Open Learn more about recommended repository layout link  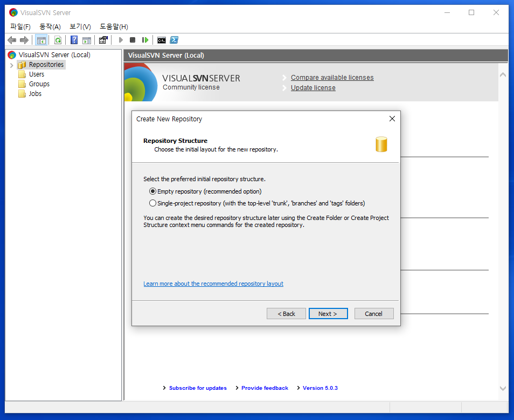[x=213, y=284]
